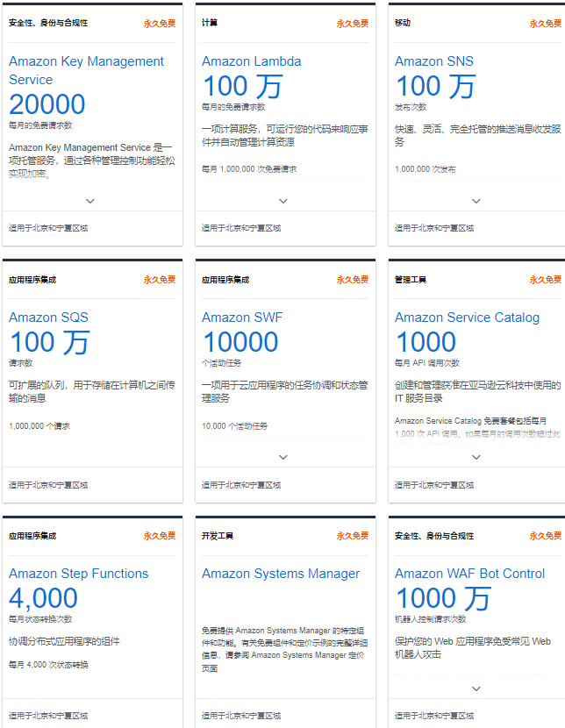
Task: Click 永久免费 label on the Lambda card
Action: (x=353, y=24)
